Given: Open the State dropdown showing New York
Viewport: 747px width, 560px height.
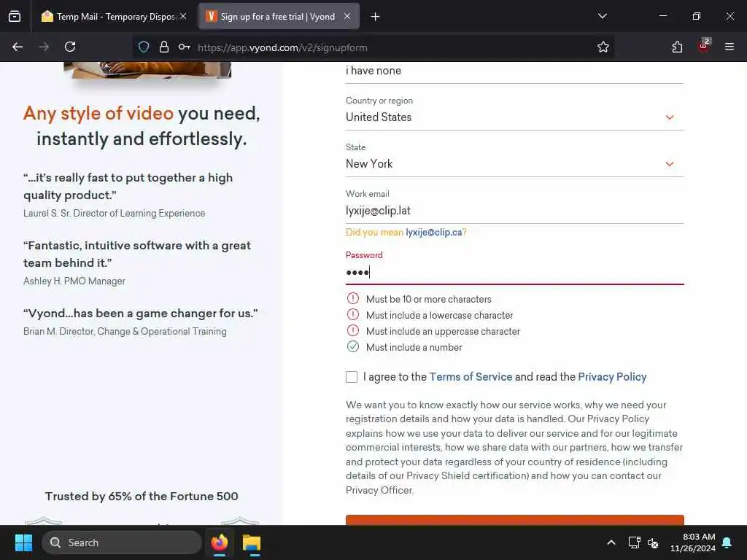Looking at the screenshot, I should point(514,164).
